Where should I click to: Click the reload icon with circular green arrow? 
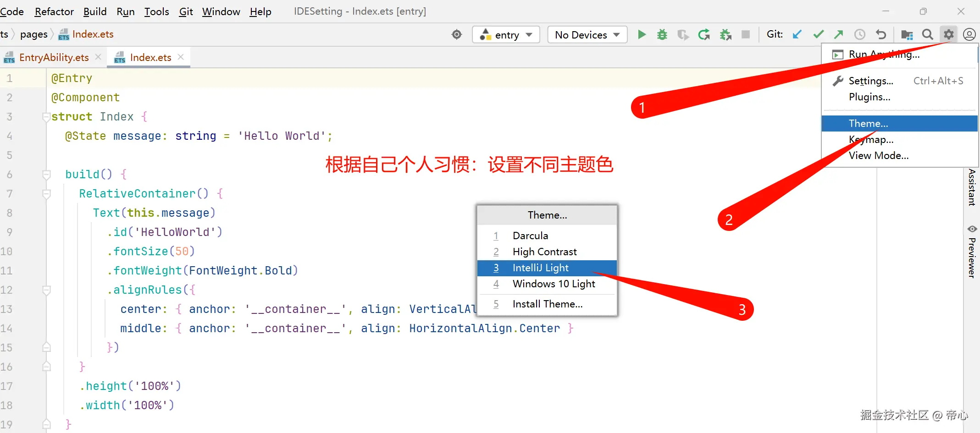click(704, 34)
